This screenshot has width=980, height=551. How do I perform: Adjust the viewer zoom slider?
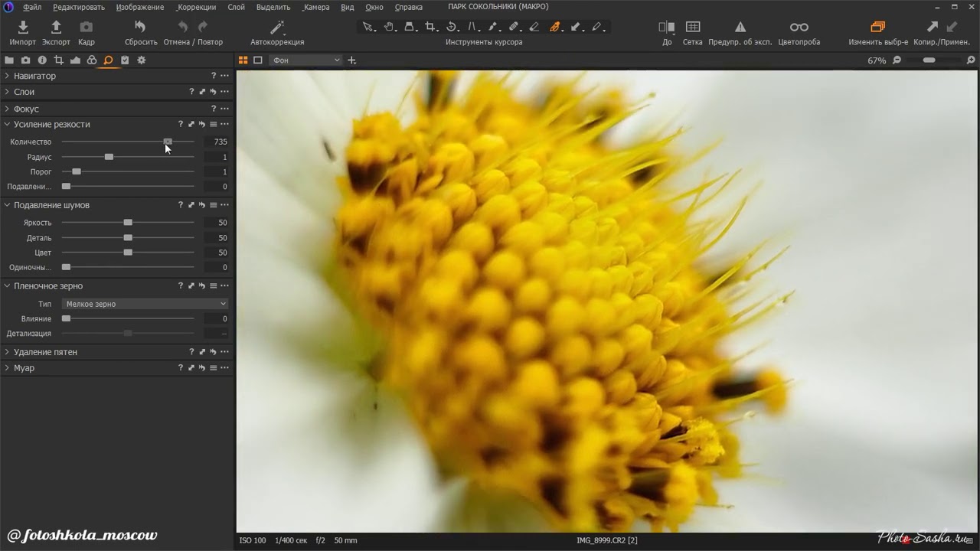[x=929, y=60]
